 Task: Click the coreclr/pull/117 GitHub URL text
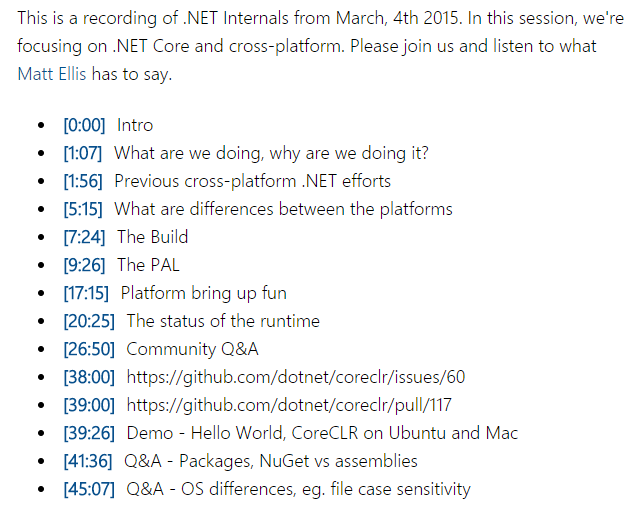(x=289, y=405)
